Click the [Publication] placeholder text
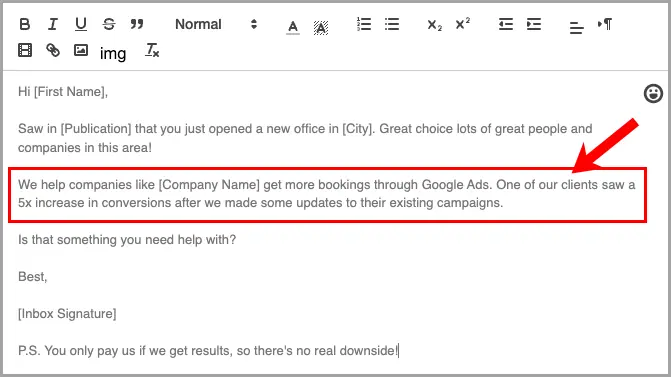 tap(96, 129)
